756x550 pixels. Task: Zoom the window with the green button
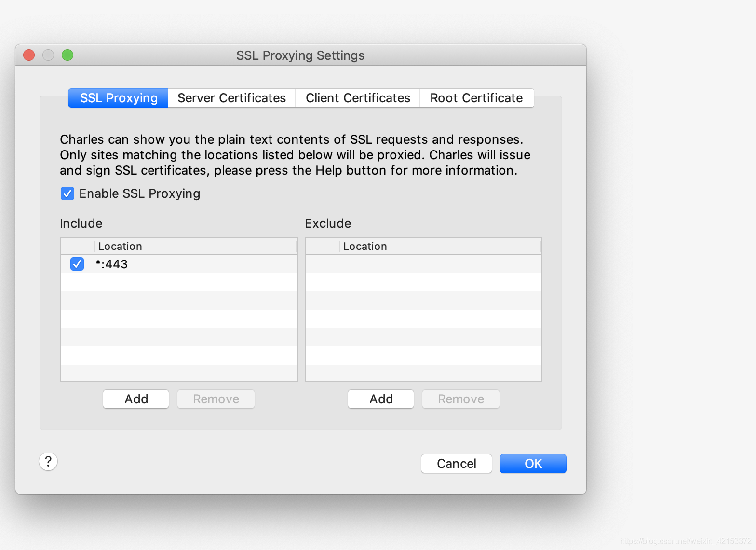click(x=67, y=55)
